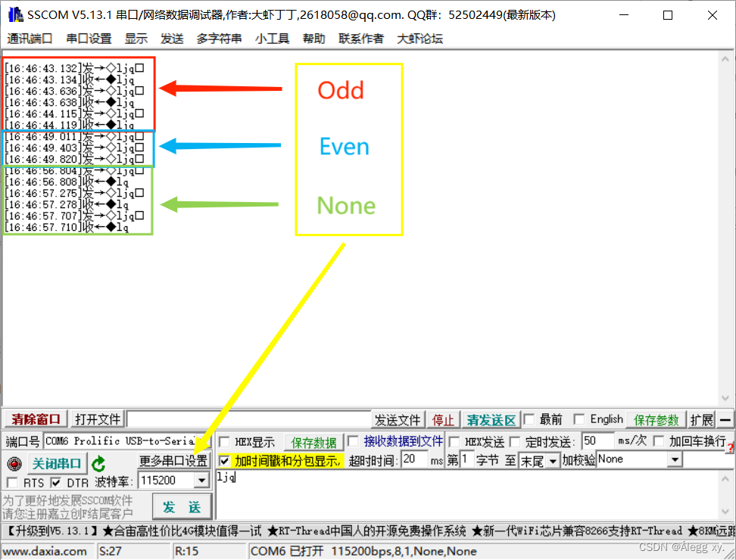Click the 扩展 button

(702, 420)
